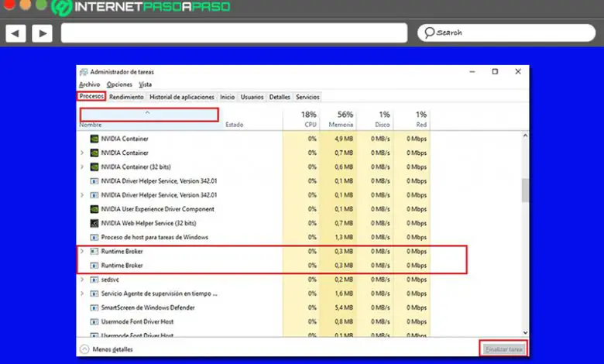Screen dimensions: 604x364
Task: Click the sedsvc process icon
Action: tap(94, 280)
